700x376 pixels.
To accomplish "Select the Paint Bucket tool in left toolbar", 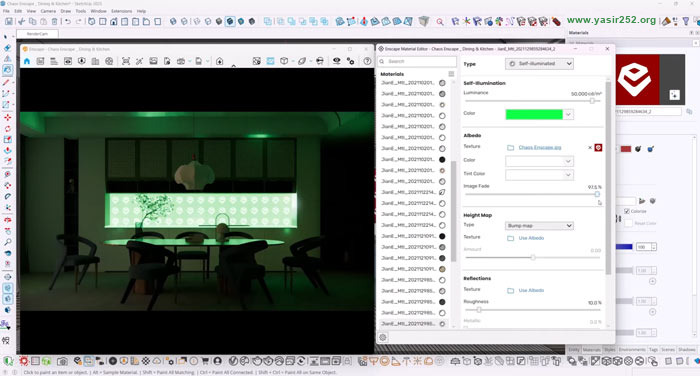I will (x=8, y=70).
